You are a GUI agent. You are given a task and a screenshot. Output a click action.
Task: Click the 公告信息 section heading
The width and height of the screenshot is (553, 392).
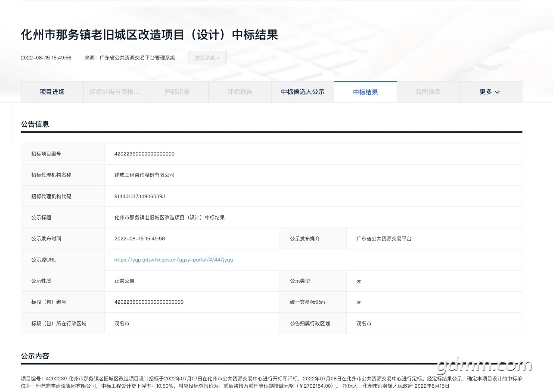[x=35, y=124]
